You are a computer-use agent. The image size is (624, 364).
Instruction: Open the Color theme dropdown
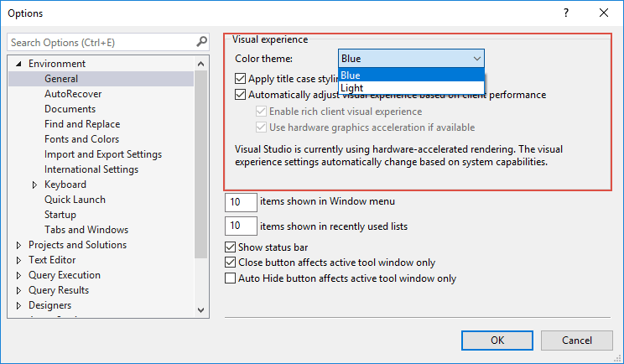pyautogui.click(x=411, y=59)
